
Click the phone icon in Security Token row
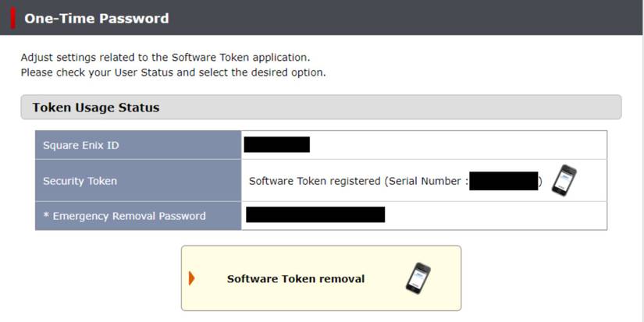[x=564, y=180]
